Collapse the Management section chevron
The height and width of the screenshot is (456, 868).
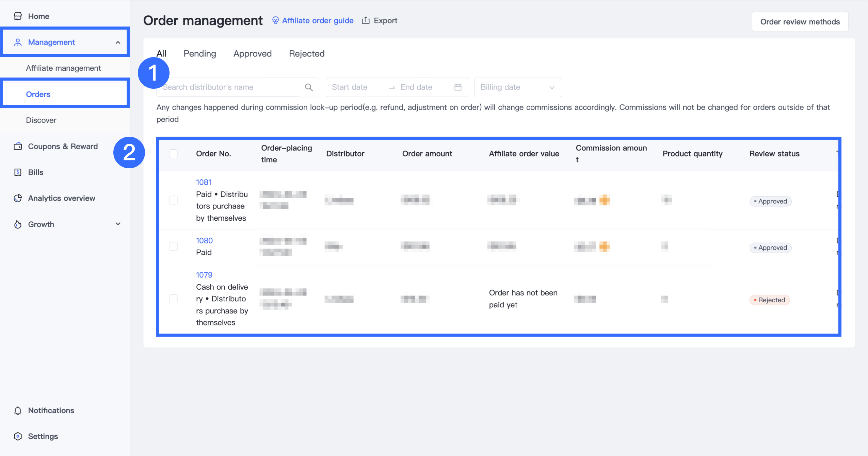tap(118, 43)
